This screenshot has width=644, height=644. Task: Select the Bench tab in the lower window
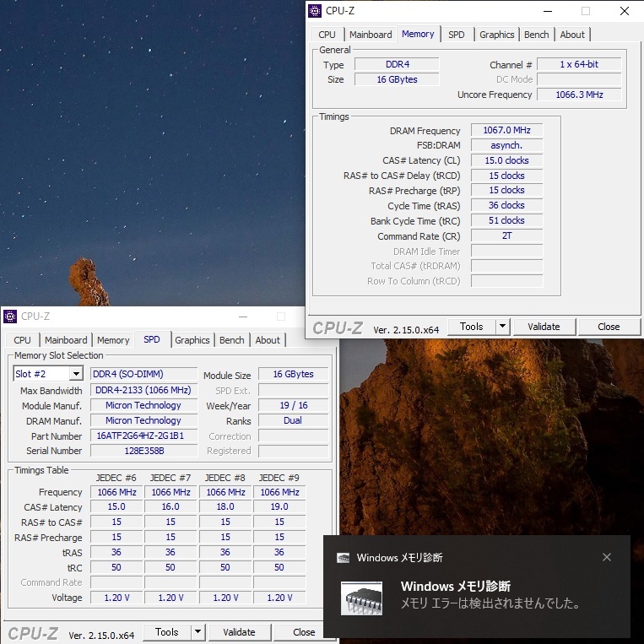pyautogui.click(x=231, y=340)
